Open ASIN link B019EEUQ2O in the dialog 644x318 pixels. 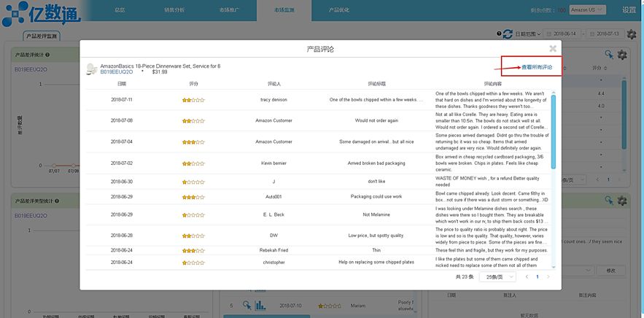(x=117, y=72)
